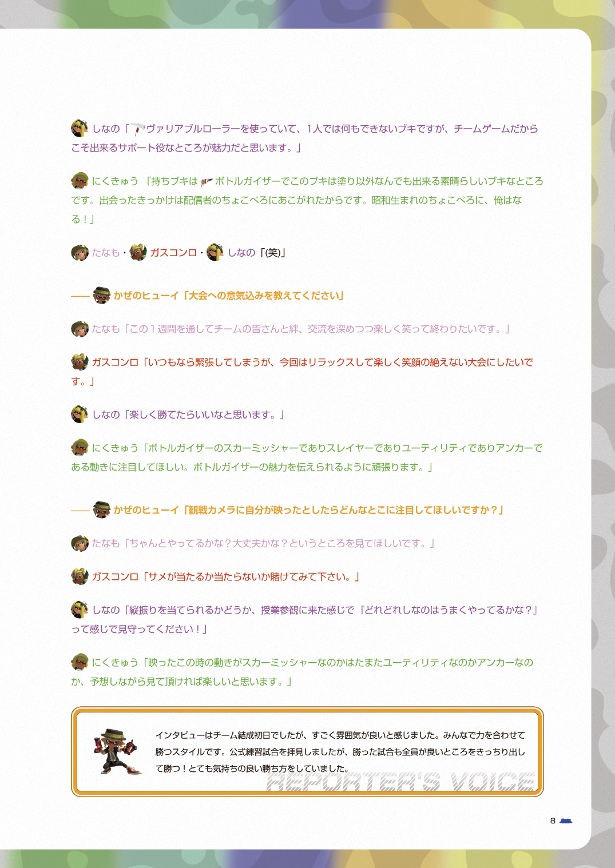This screenshot has width=615, height=868.
Task: Click the reporter character illustration
Action: click(x=117, y=751)
